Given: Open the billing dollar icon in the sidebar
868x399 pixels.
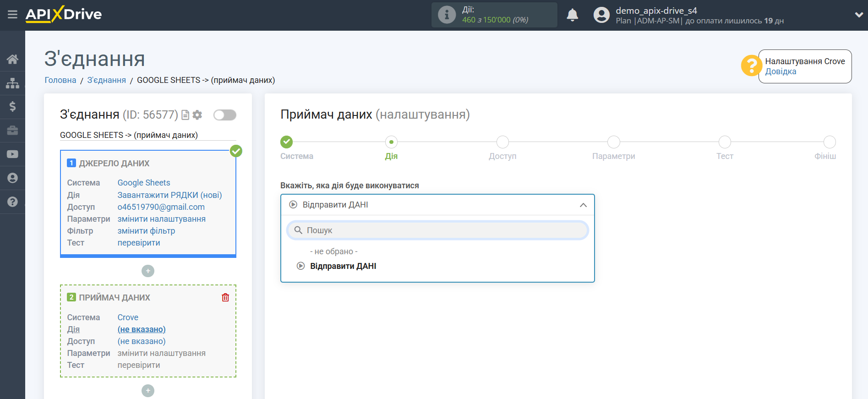Looking at the screenshot, I should click(12, 107).
